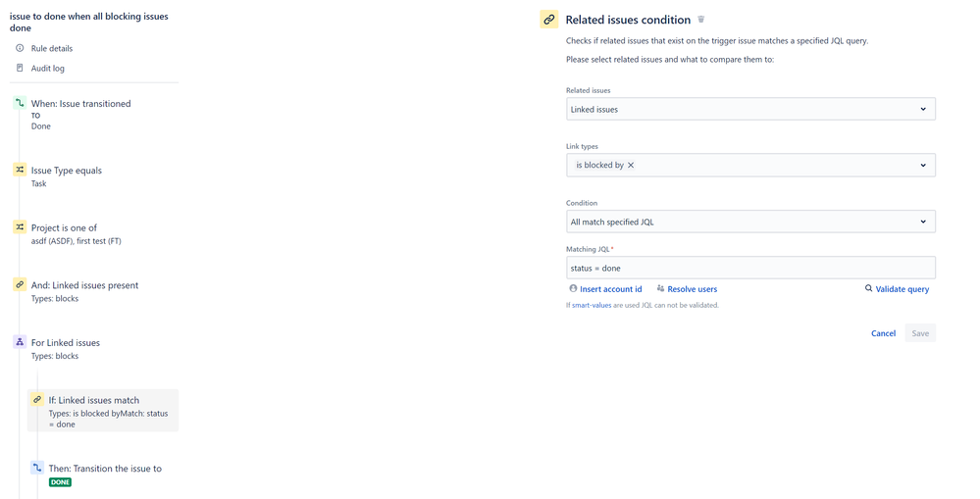Viewport: 980px width, 499px height.
Task: Open 'Project is one of' rule step
Action: click(64, 228)
